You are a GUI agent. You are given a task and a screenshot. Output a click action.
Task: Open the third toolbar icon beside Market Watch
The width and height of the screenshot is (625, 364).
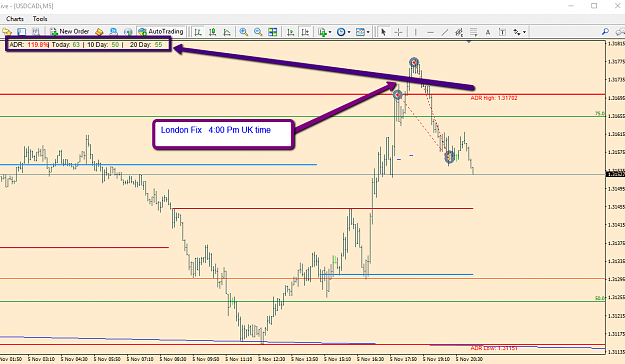point(36,32)
